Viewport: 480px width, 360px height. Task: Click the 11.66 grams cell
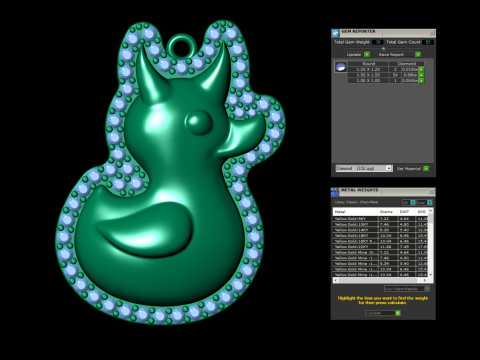pos(388,247)
